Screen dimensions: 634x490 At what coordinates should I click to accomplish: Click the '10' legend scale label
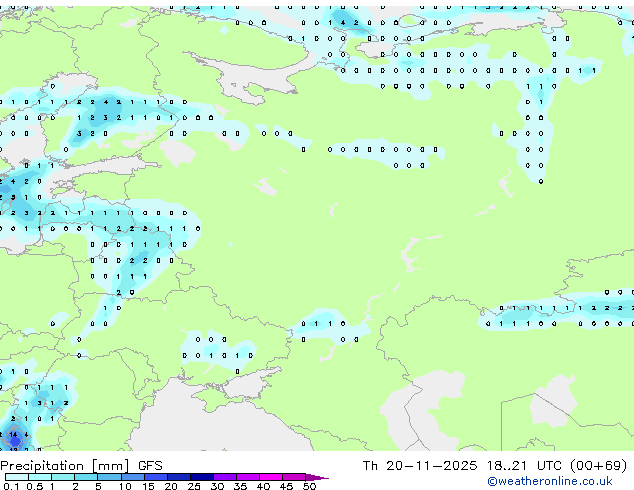pos(125,486)
